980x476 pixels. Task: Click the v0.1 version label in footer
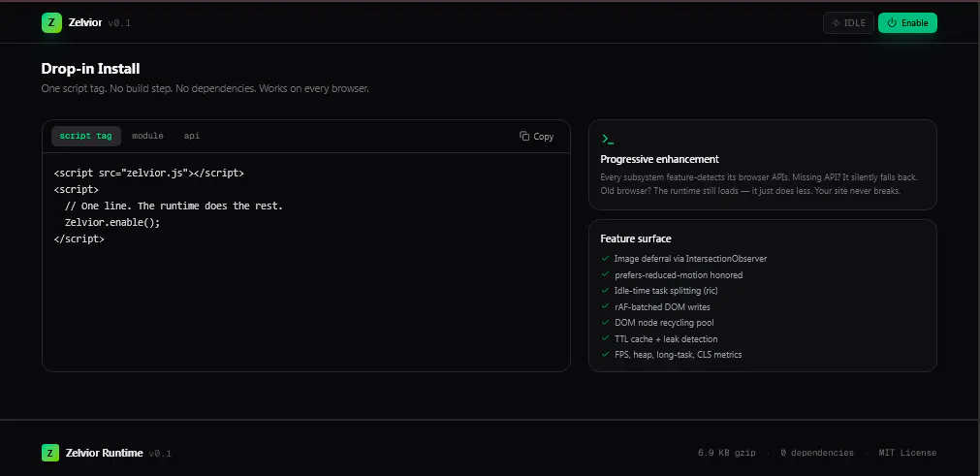coord(160,454)
